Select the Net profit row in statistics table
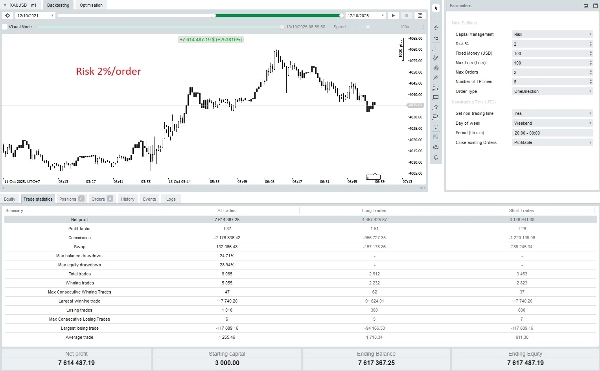The width and height of the screenshot is (600, 371). click(300, 220)
